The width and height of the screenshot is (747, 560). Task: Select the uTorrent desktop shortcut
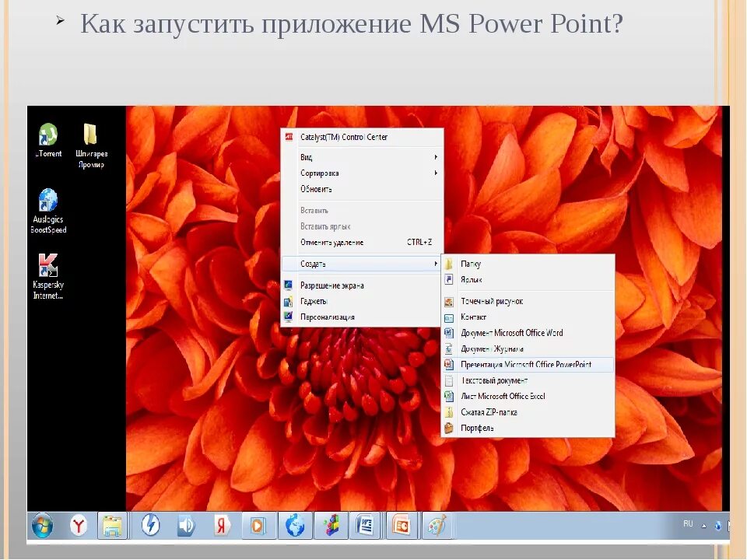coord(48,140)
